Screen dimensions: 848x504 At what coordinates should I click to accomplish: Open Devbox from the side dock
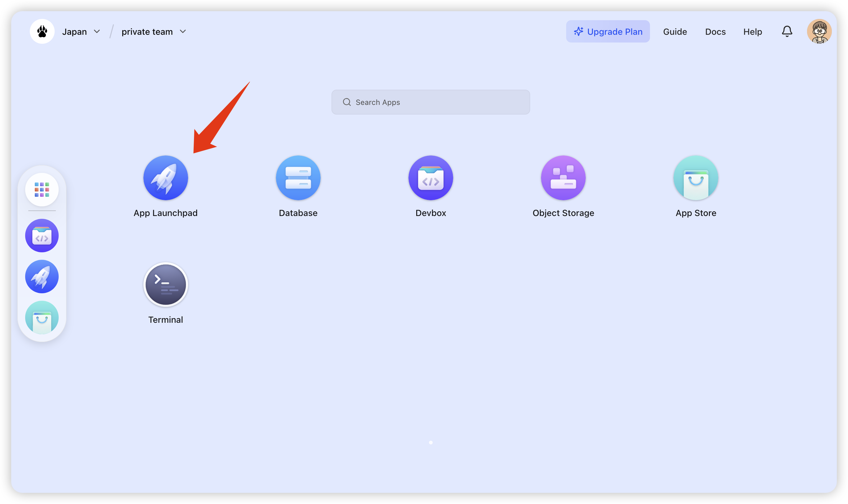[x=42, y=235]
